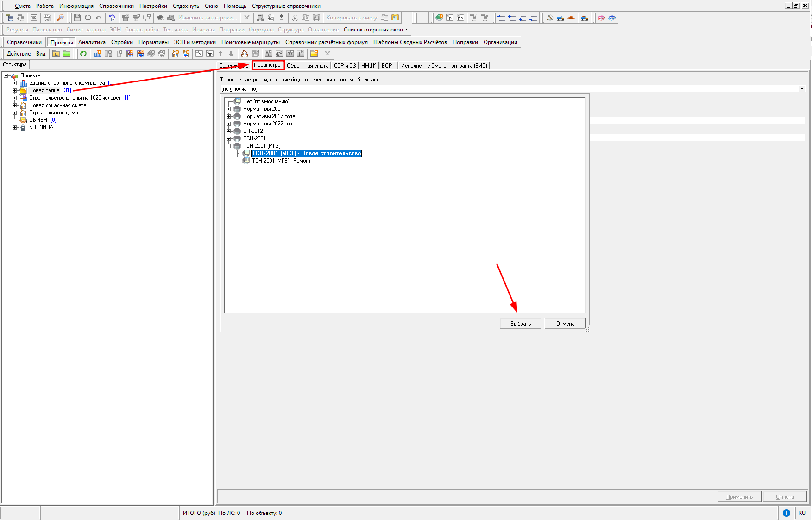
Task: Expand the Нормативы 2001 tree node
Action: [228, 109]
